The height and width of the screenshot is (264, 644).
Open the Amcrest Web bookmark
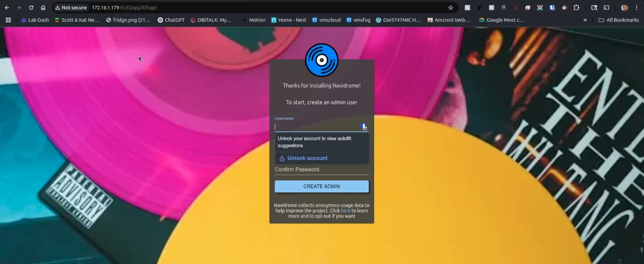coord(449,20)
